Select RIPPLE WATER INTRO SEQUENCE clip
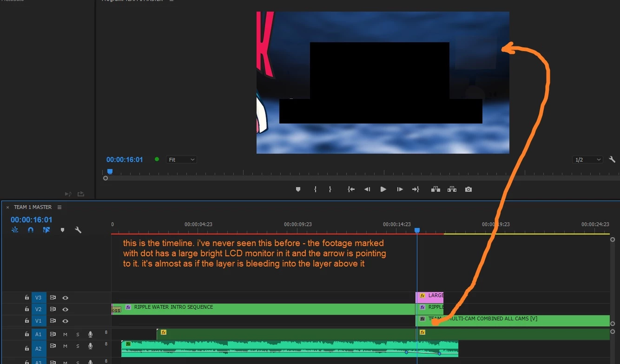 (263, 309)
